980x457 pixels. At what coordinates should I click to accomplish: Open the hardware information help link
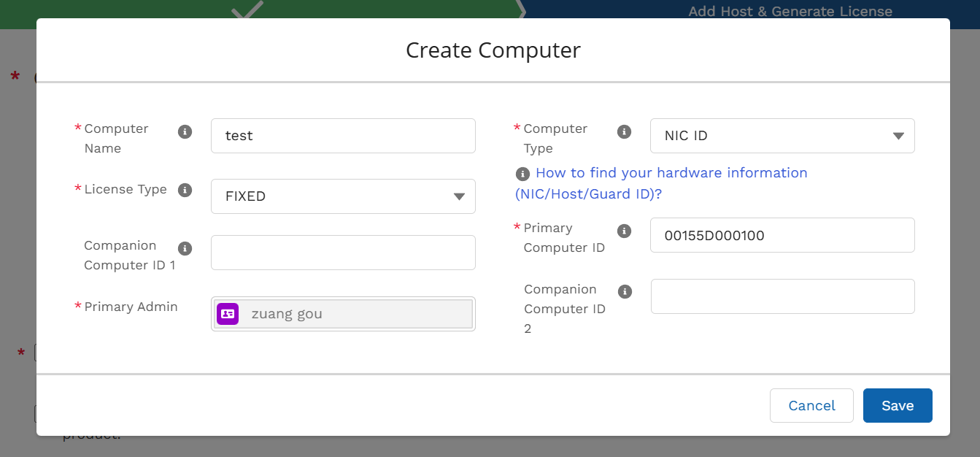671,174
